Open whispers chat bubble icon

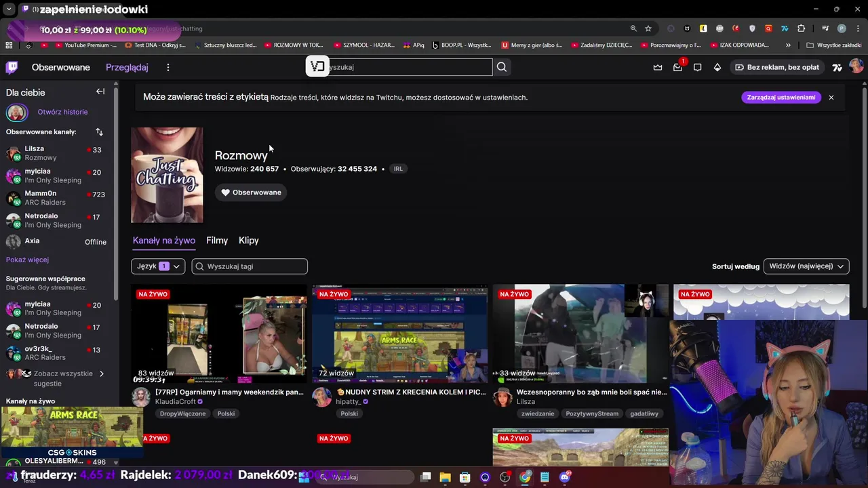click(x=697, y=67)
